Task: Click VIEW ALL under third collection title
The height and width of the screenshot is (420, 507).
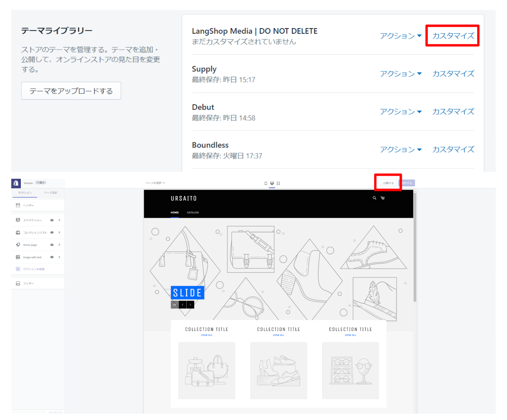Action: (x=350, y=335)
